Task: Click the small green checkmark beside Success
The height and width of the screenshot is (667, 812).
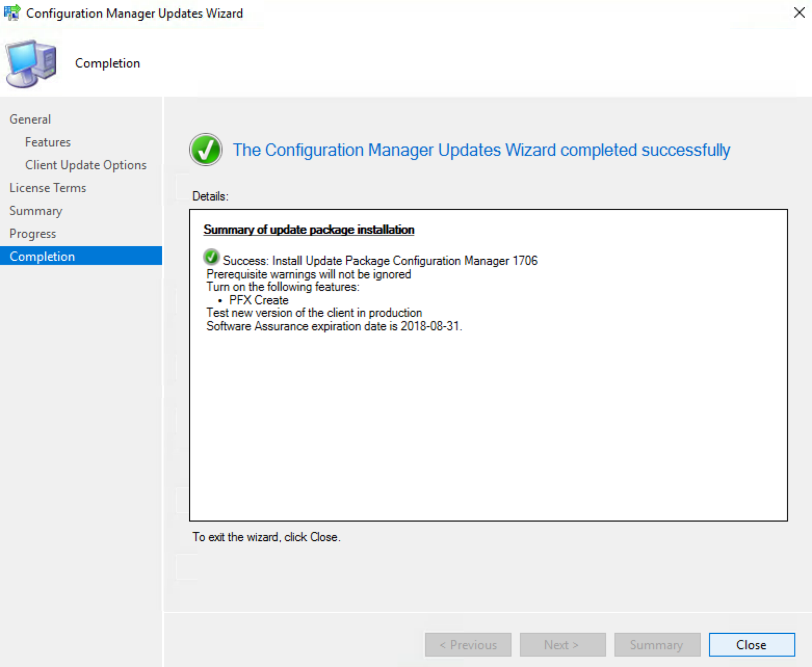Action: 211,257
